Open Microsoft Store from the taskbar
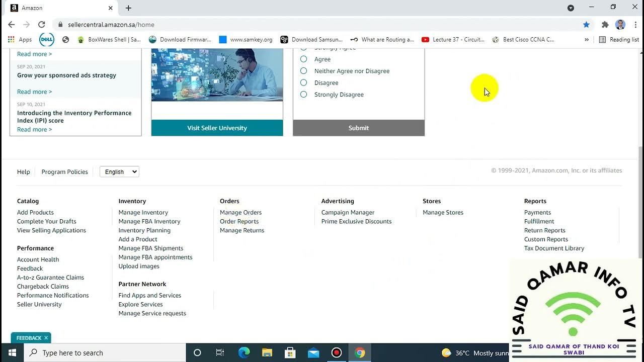Screen dimensions: 644x362 click(x=290, y=352)
